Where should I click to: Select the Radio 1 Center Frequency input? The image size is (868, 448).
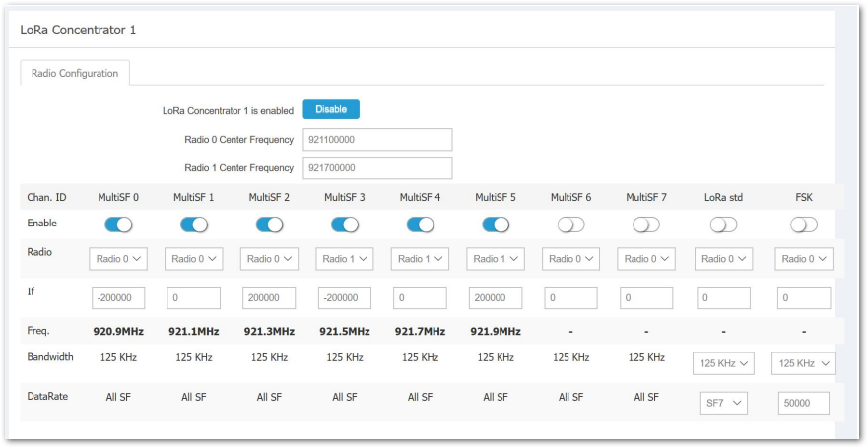pos(377,168)
